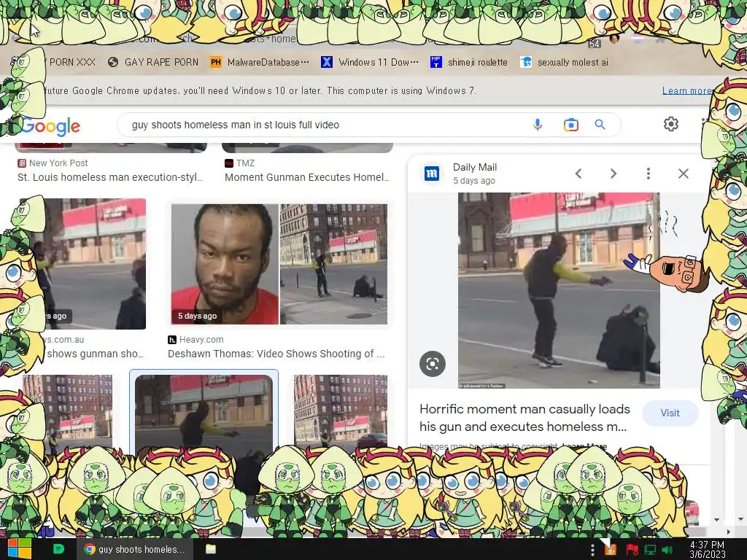Viewport: 747px width, 560px height.
Task: Click the Google logo
Action: 50,125
